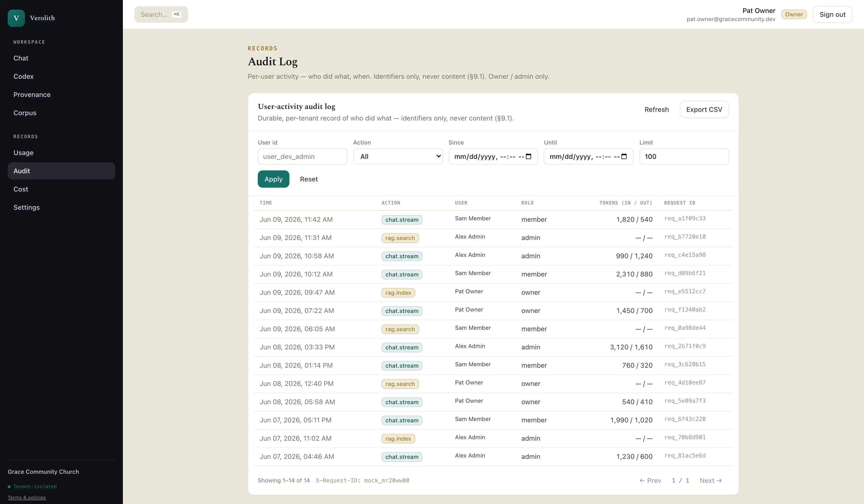Click the User id input field

click(x=302, y=156)
